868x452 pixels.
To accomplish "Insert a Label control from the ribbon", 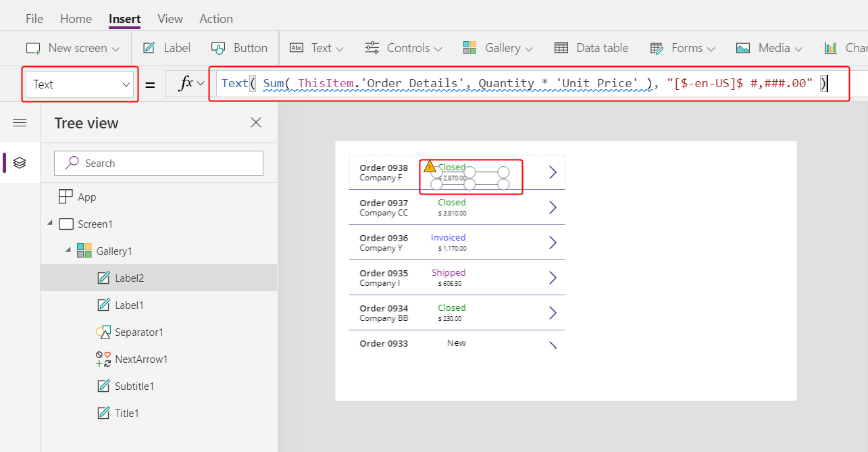I will (x=165, y=48).
